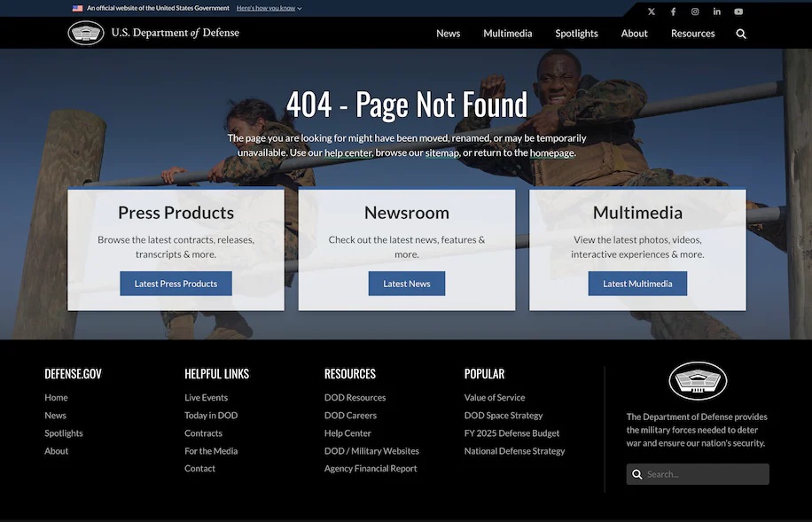Viewport: 812px width, 522px height.
Task: Click the search magnifier in navigation bar
Action: point(741,34)
